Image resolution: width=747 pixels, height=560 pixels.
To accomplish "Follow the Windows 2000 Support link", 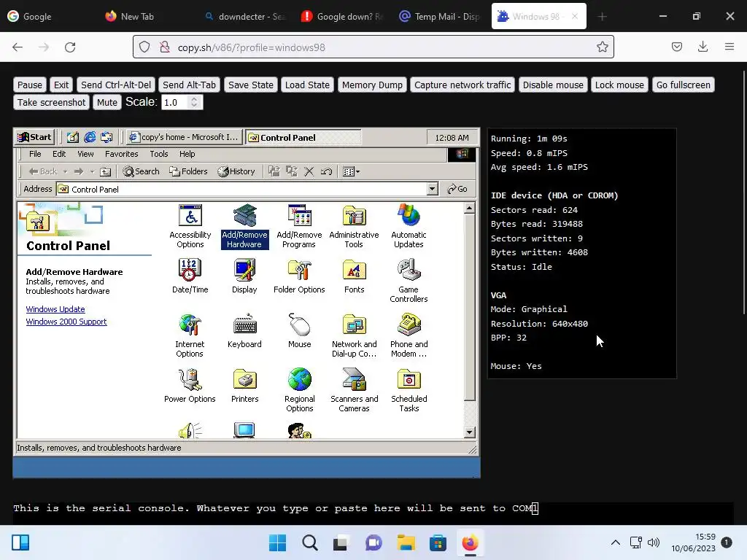I will pos(66,322).
